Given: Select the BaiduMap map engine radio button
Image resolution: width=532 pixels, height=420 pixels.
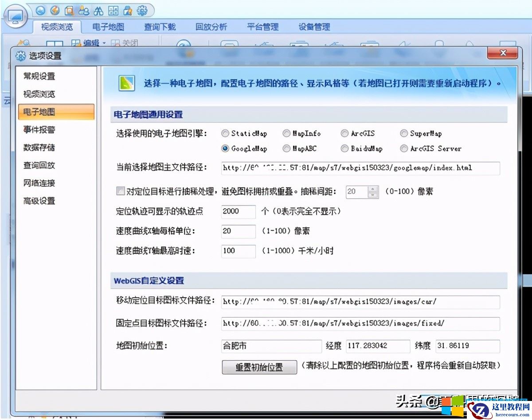Looking at the screenshot, I should (345, 149).
